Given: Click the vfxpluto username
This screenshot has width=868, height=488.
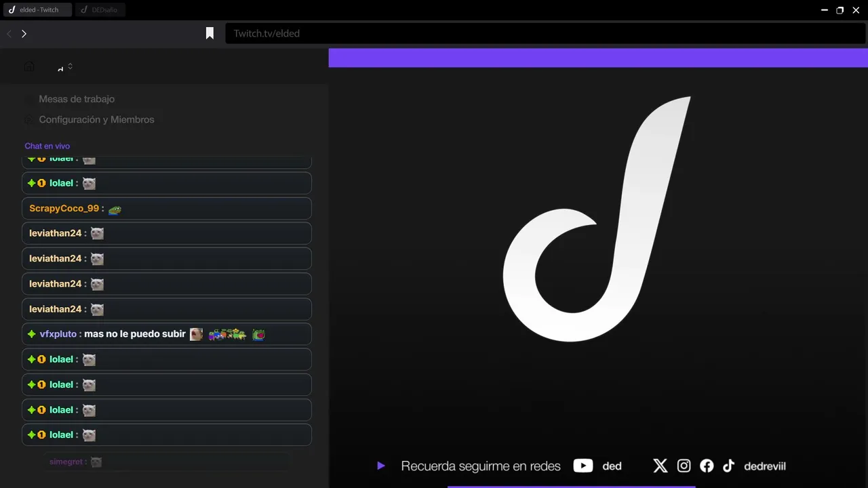Looking at the screenshot, I should pos(58,334).
